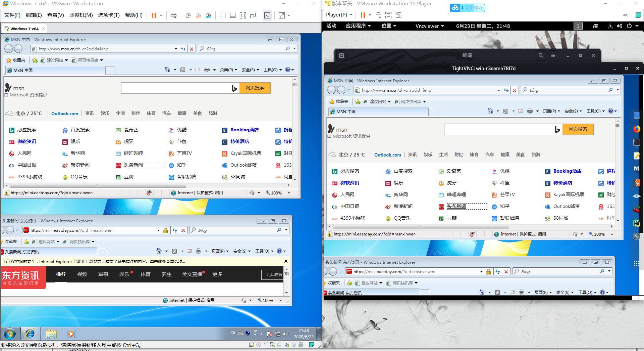This screenshot has height=351, width=644.
Task: View the lock security report in Workstation's 头条新闻 window
Action: coord(165,230)
